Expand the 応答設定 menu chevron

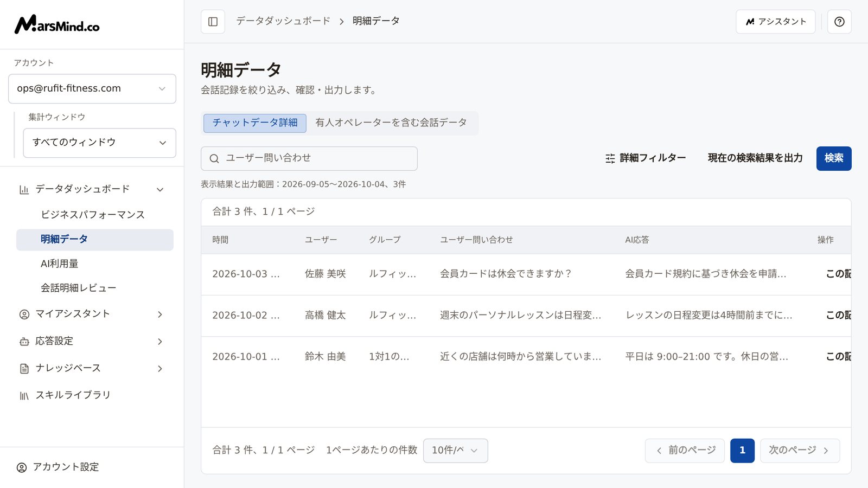pyautogui.click(x=160, y=341)
